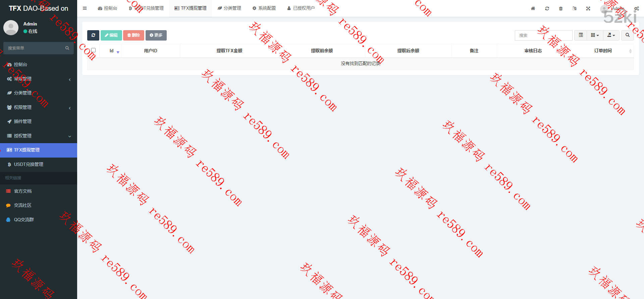Open the export data dropdown
Viewport: 644px width, 299px height.
click(x=611, y=35)
